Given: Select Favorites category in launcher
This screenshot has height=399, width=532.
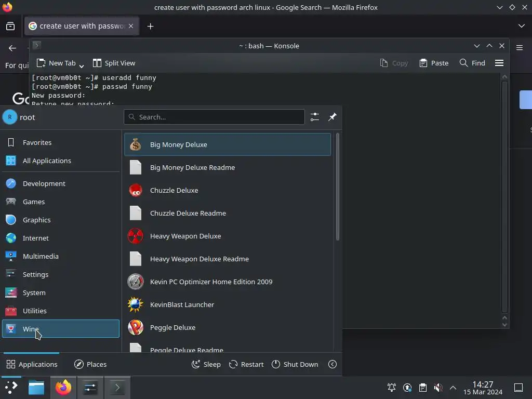Looking at the screenshot, I should pos(61,142).
